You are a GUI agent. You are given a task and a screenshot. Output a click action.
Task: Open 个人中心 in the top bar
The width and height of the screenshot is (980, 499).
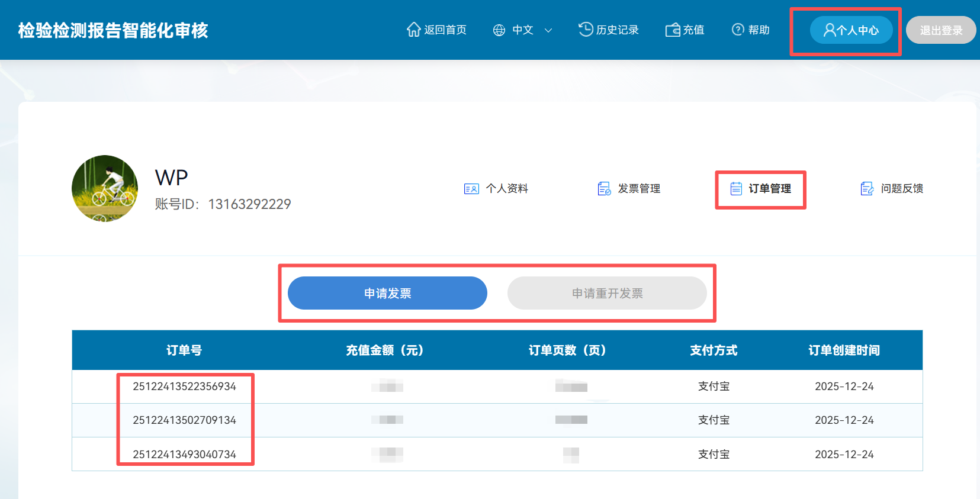(x=851, y=30)
